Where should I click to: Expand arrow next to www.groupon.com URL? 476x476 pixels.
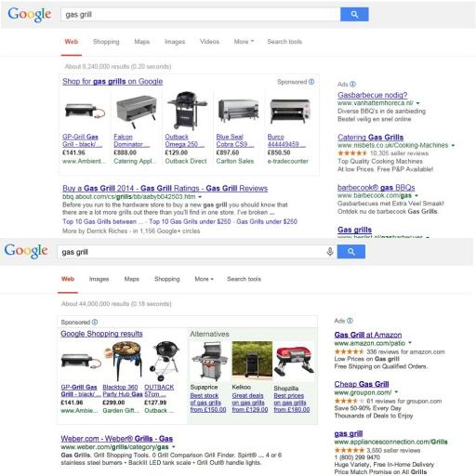[396, 392]
